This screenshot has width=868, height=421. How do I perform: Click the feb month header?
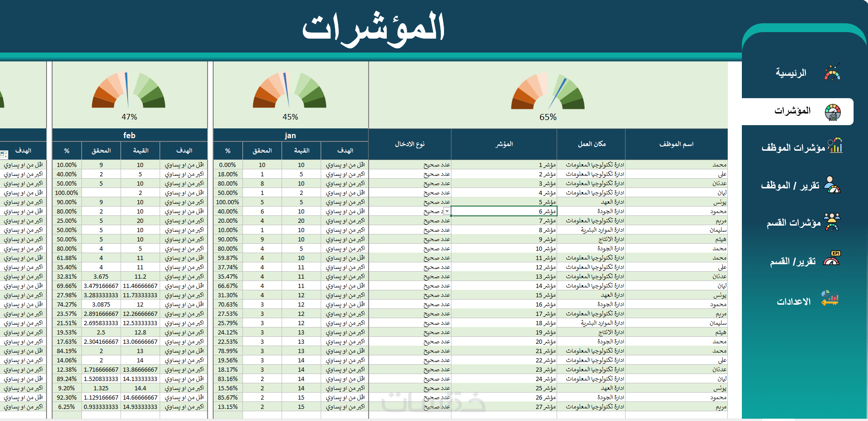pos(129,135)
